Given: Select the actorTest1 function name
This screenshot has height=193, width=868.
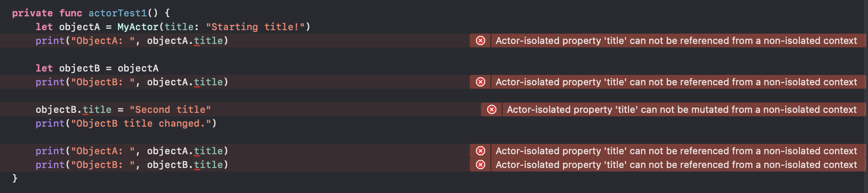Looking at the screenshot, I should tap(118, 13).
